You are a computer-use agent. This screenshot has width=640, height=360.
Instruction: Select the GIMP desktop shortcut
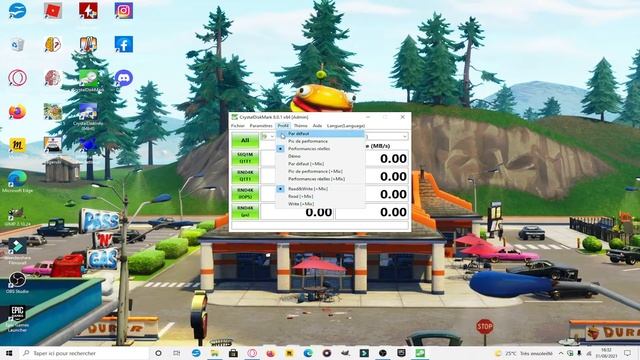coord(17,216)
